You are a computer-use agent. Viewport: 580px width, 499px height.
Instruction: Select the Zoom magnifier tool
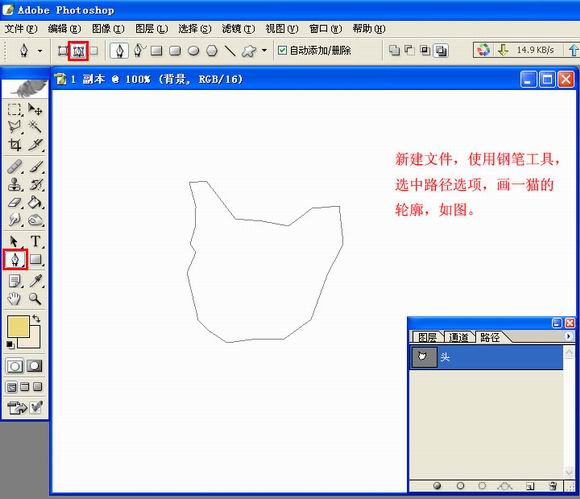tap(36, 299)
